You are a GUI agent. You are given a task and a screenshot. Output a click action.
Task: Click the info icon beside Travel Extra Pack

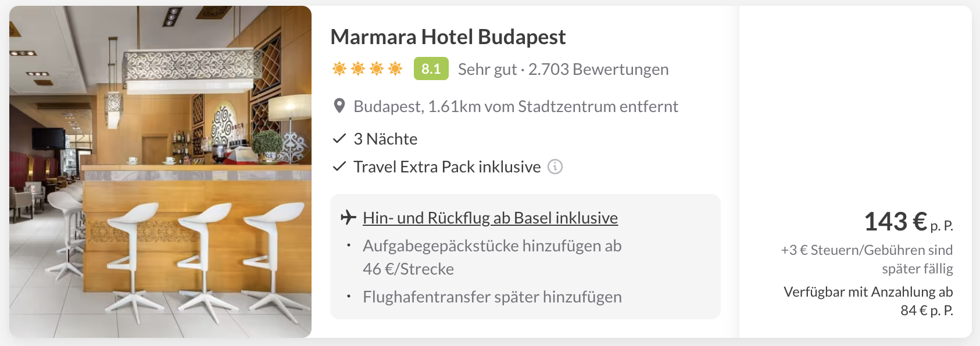[555, 167]
